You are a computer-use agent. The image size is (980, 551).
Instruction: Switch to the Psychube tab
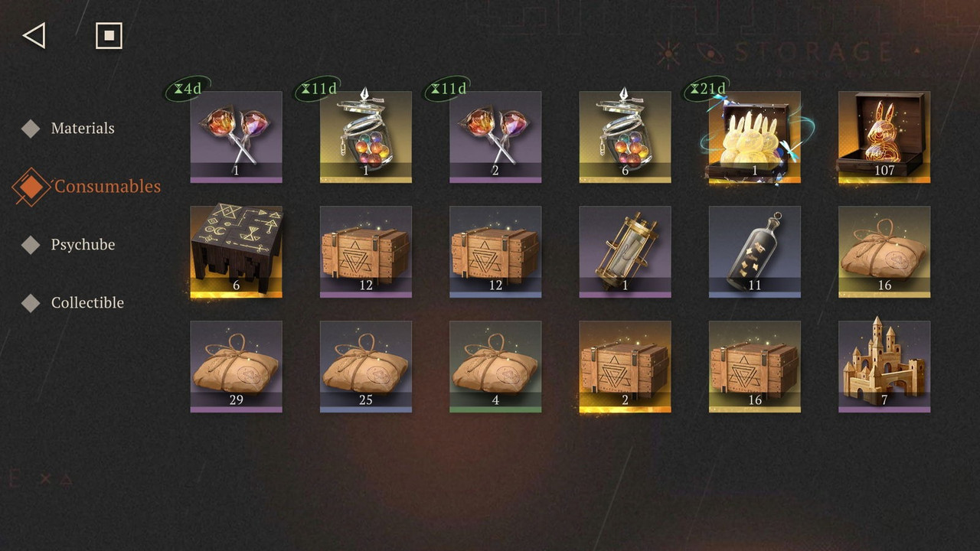coord(83,244)
